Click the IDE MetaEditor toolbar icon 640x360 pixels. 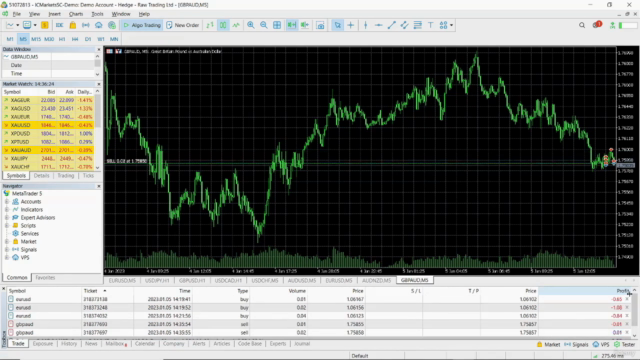tap(60, 25)
